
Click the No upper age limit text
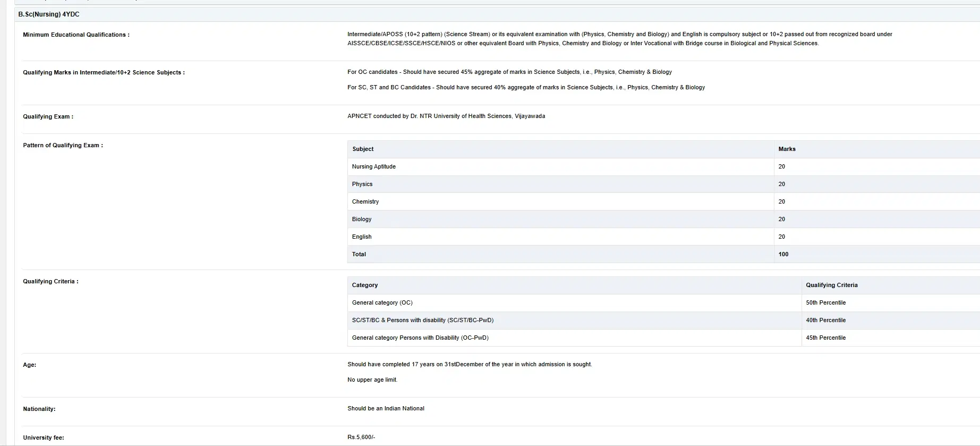coord(372,380)
